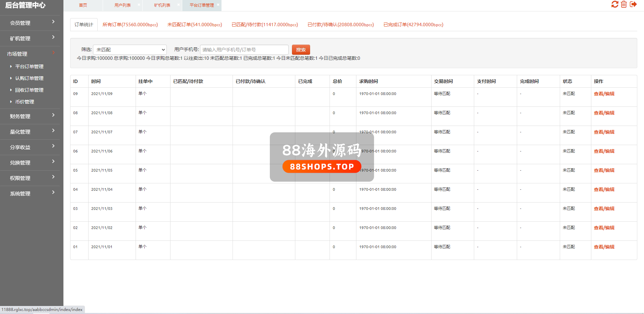
Task: Close the 平台订单管理 tab with its X
Action: click(x=218, y=5)
